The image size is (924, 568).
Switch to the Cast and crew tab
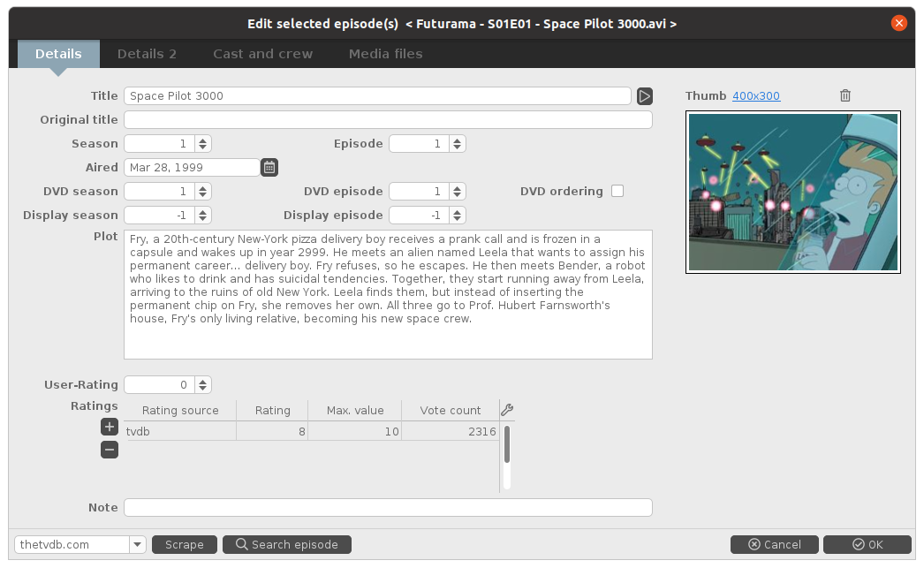tap(262, 54)
